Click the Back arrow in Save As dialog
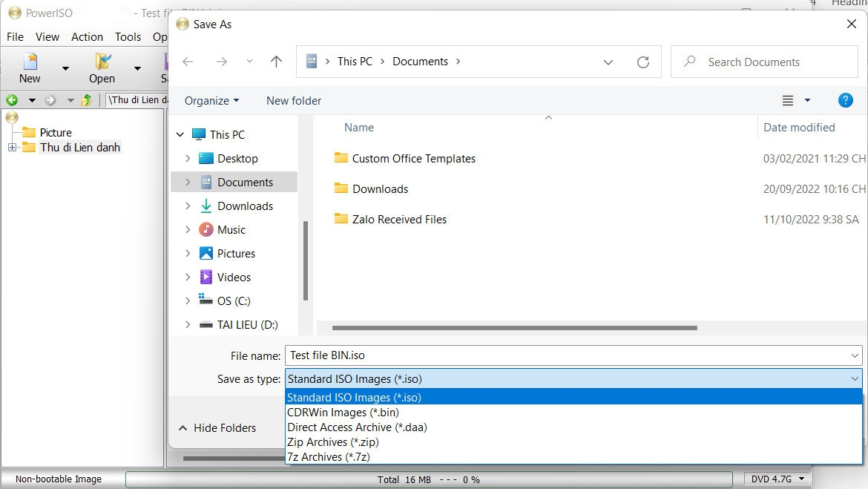Viewport: 868px width, 489px height. point(188,62)
